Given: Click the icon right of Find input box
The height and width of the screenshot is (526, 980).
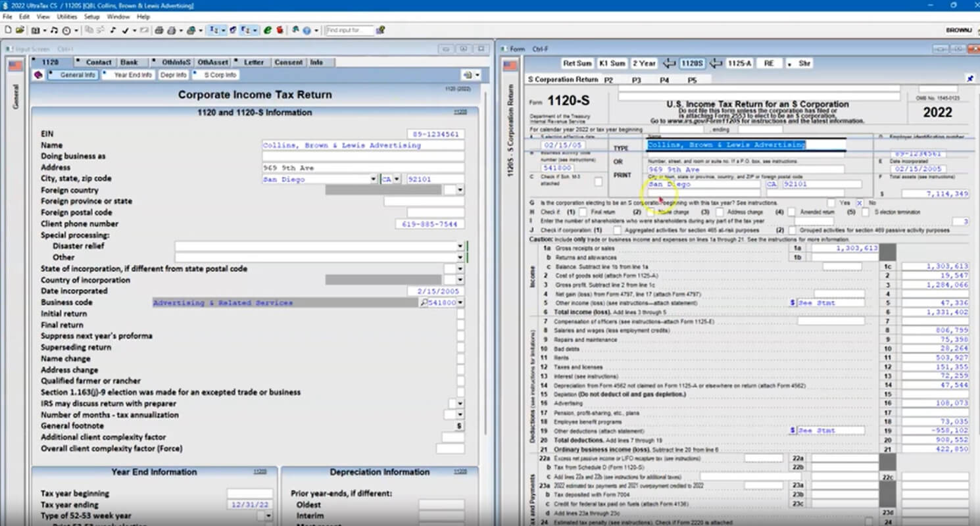Looking at the screenshot, I should [381, 30].
